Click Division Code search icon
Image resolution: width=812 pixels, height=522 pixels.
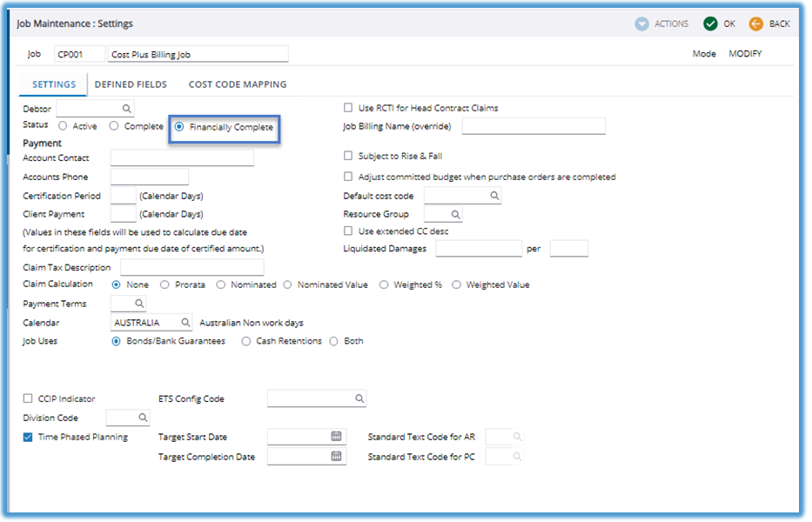click(142, 418)
